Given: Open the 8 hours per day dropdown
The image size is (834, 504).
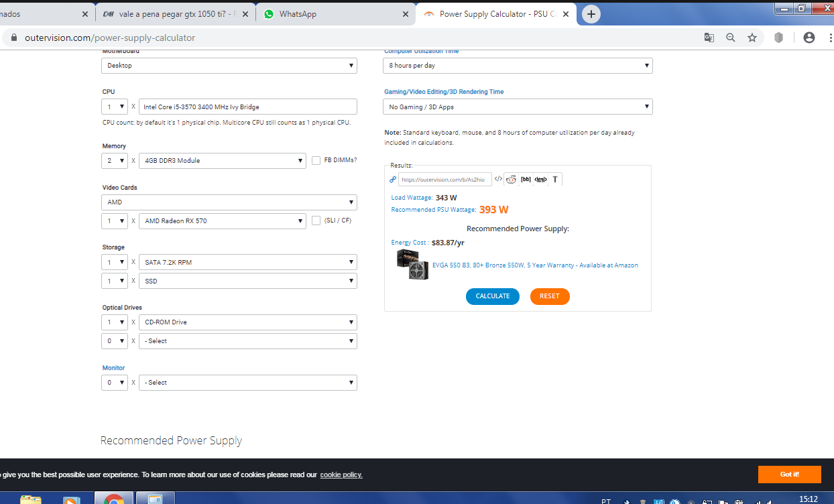Looking at the screenshot, I should coord(518,66).
